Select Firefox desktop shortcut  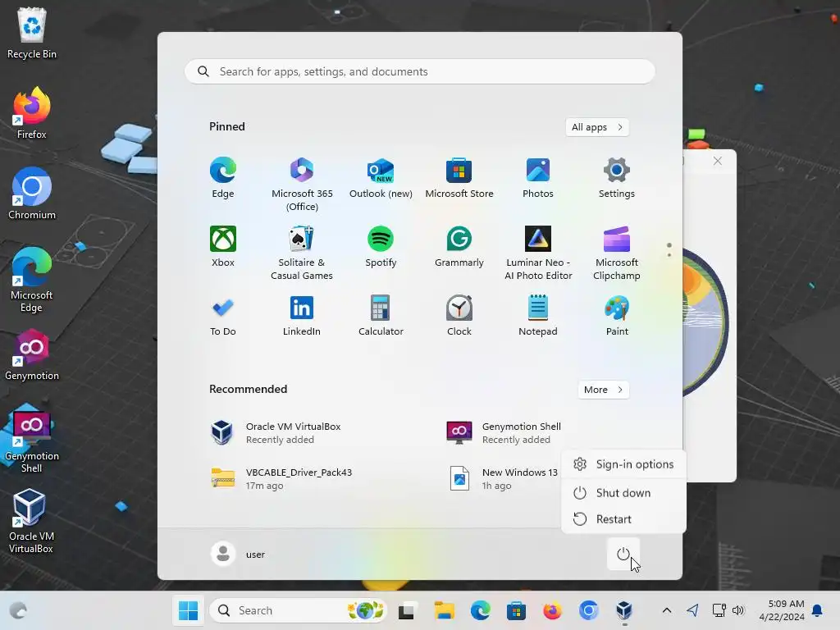click(32, 113)
